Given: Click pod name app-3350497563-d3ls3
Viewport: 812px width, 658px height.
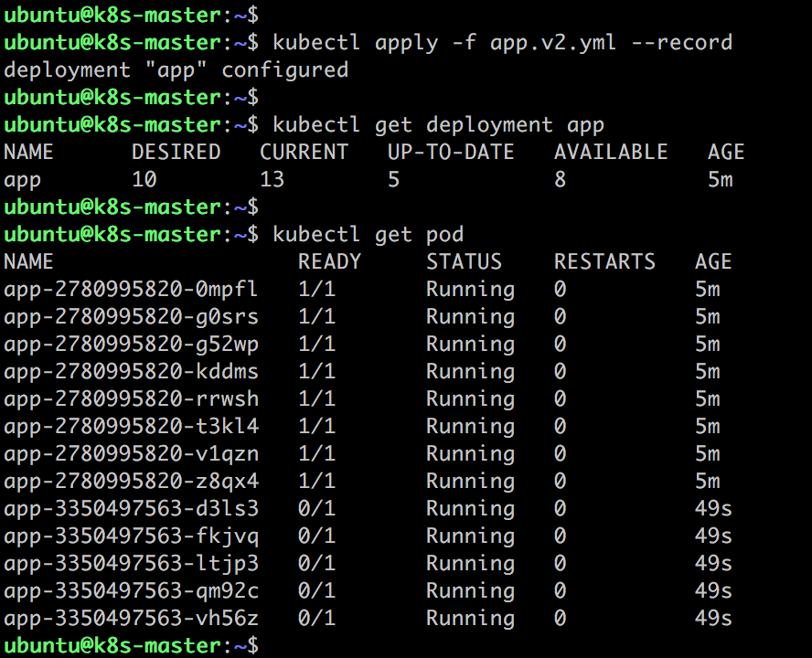Looking at the screenshot, I should (x=131, y=509).
